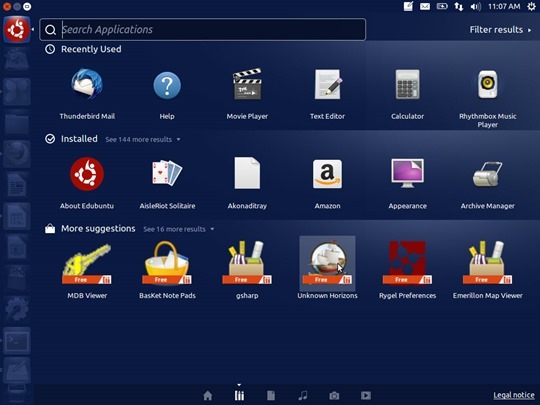Click the note-taking indicator in top panel
Screen dimensions: 540x405
[408, 6]
